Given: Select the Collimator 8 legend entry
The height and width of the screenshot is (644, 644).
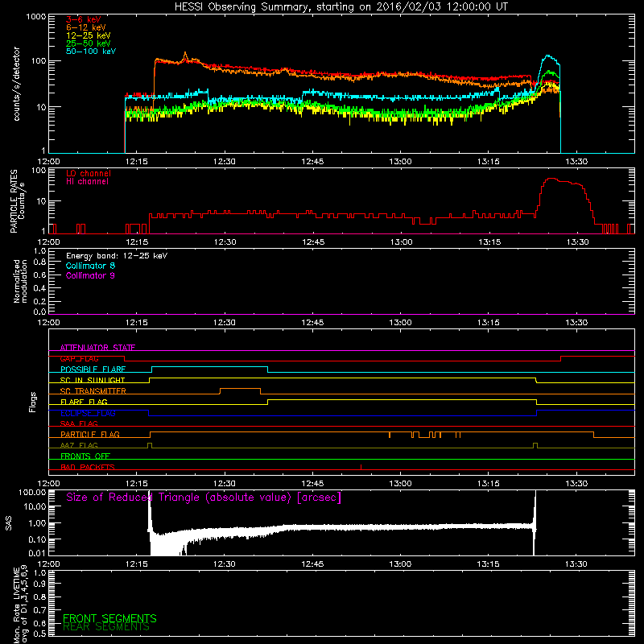Looking at the screenshot, I should pos(90,266).
